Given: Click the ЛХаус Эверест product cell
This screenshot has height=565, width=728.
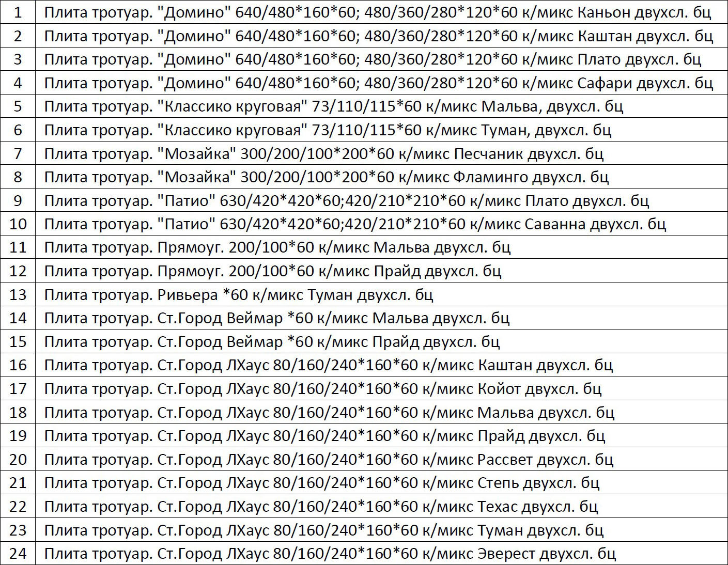Looking at the screenshot, I should (381, 554).
